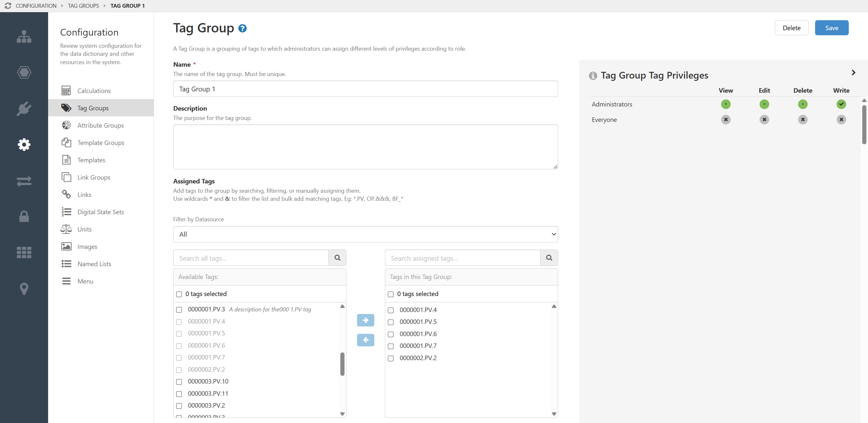
Task: Select the hexagon-shaped sidebar icon
Action: pyautogui.click(x=24, y=72)
